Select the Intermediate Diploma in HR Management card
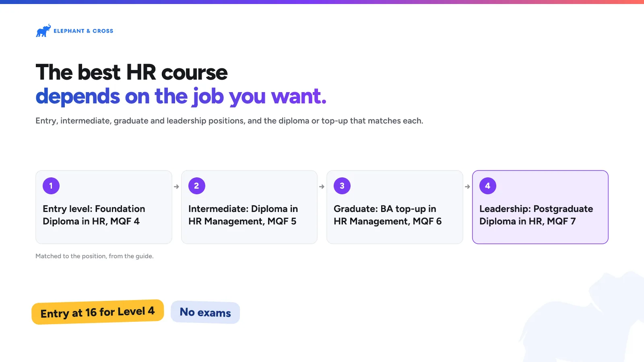The height and width of the screenshot is (362, 644). pyautogui.click(x=249, y=207)
